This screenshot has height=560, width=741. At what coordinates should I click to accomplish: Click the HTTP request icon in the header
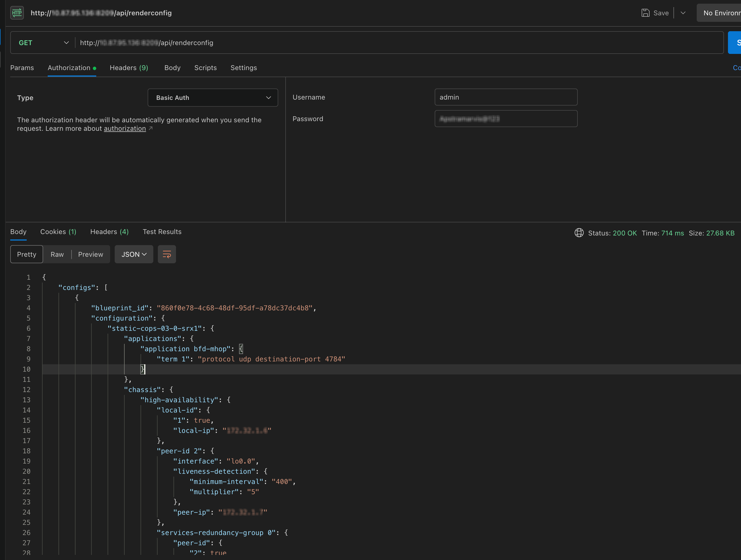coord(17,13)
